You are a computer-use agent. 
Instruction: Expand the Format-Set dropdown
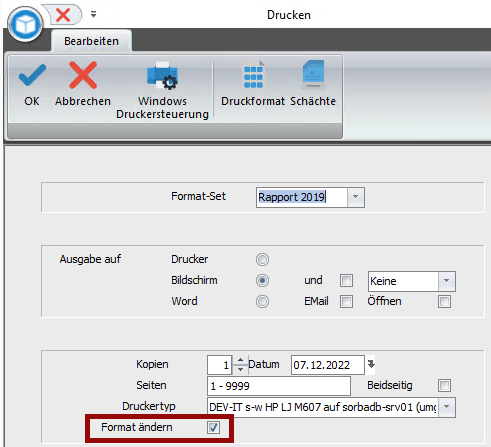(x=356, y=197)
